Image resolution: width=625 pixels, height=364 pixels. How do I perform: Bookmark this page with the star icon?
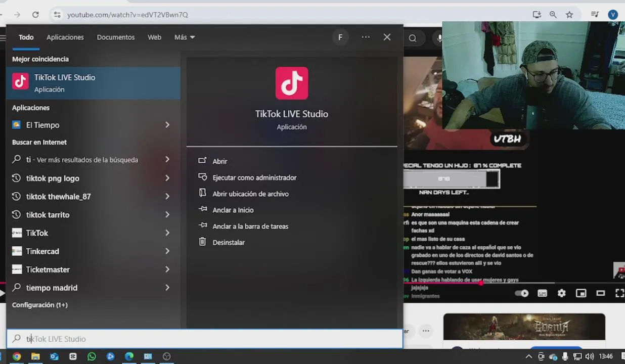click(x=569, y=15)
